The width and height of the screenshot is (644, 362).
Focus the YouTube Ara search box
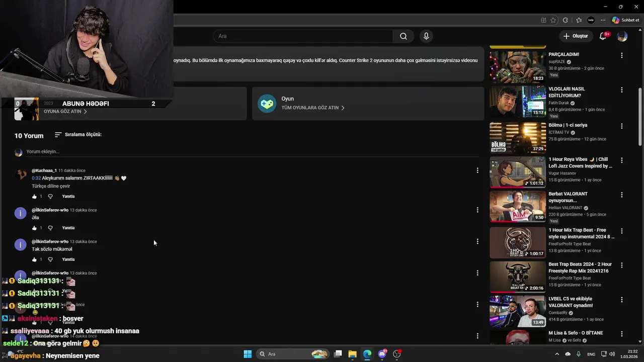tap(303, 36)
